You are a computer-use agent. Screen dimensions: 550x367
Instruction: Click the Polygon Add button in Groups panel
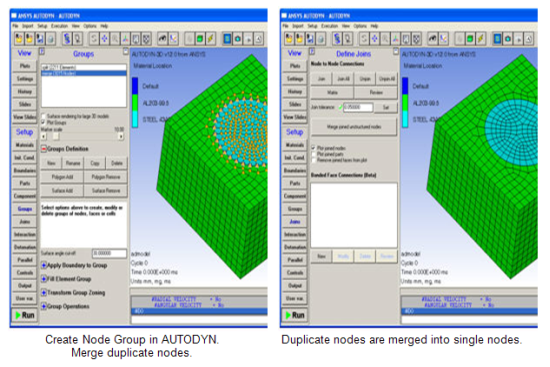(62, 177)
